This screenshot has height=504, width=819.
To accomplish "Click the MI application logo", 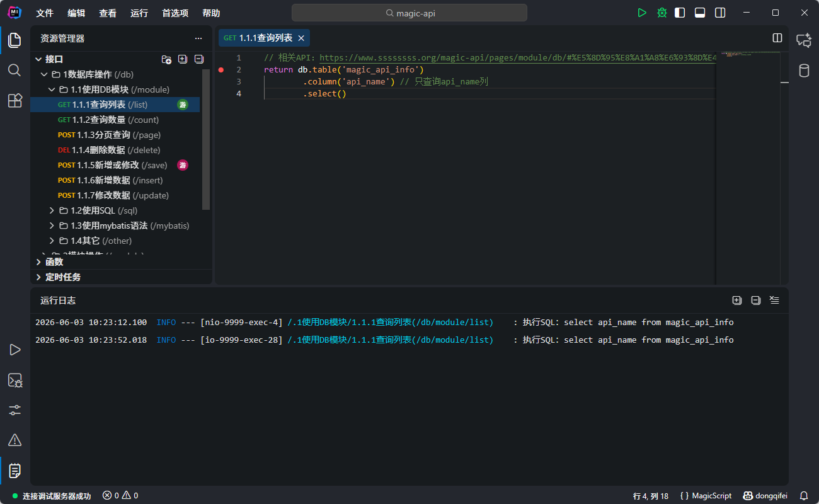I will [15, 13].
